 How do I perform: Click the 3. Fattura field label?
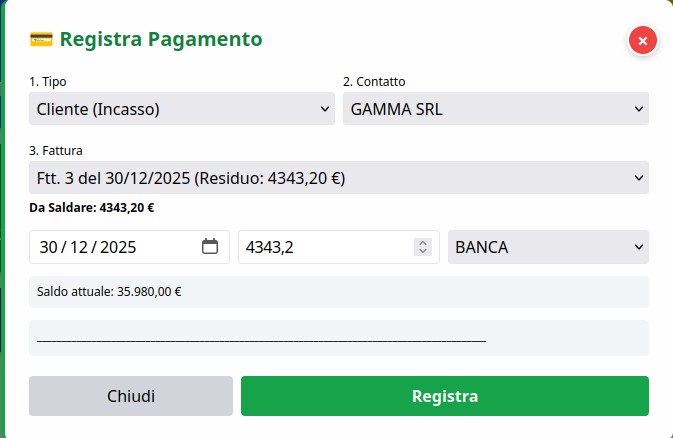pyautogui.click(x=56, y=150)
